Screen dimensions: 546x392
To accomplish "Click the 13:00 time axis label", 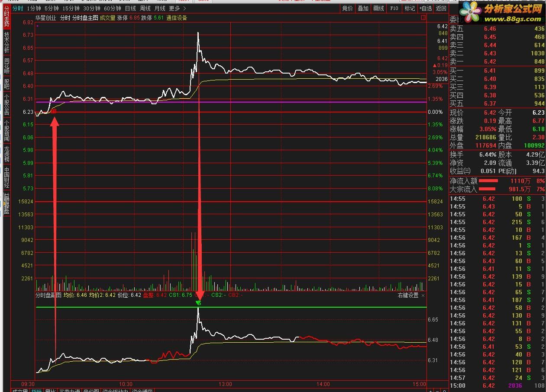I will (x=226, y=384).
